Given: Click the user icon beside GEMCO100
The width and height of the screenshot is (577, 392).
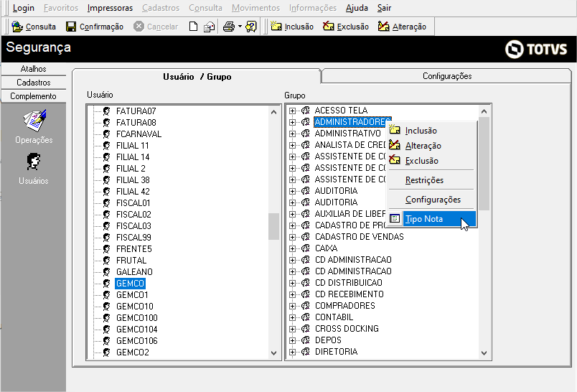Looking at the screenshot, I should 106,317.
